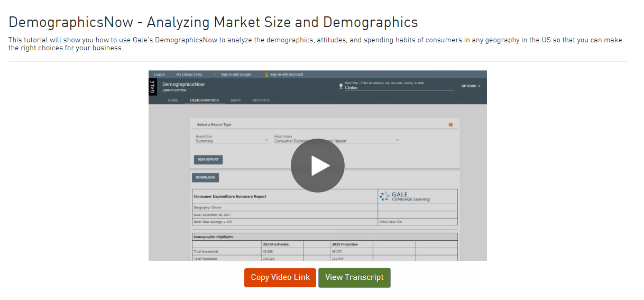Click the households value 43,589
The height and width of the screenshot is (300, 644).
(x=269, y=251)
